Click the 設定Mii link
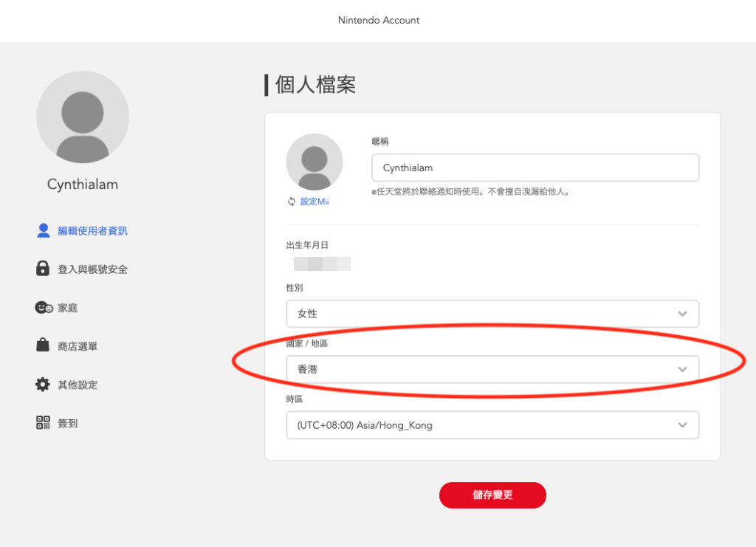756x547 pixels. click(x=315, y=202)
